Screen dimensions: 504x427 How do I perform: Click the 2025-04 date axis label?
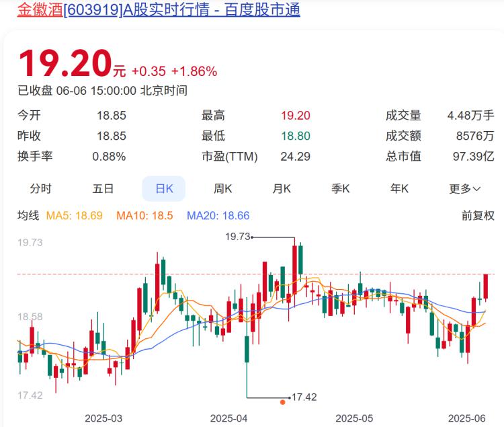[x=229, y=418]
